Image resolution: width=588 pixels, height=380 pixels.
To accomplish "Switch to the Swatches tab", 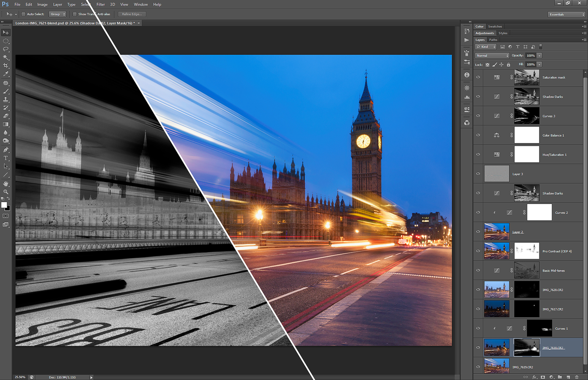I will (x=495, y=26).
